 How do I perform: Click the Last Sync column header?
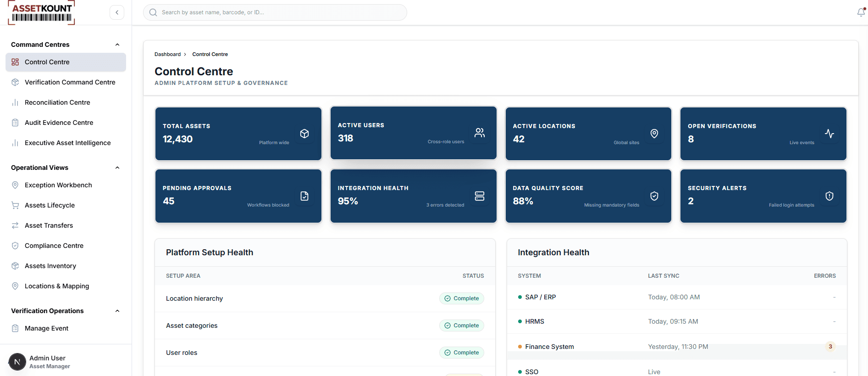tap(663, 276)
